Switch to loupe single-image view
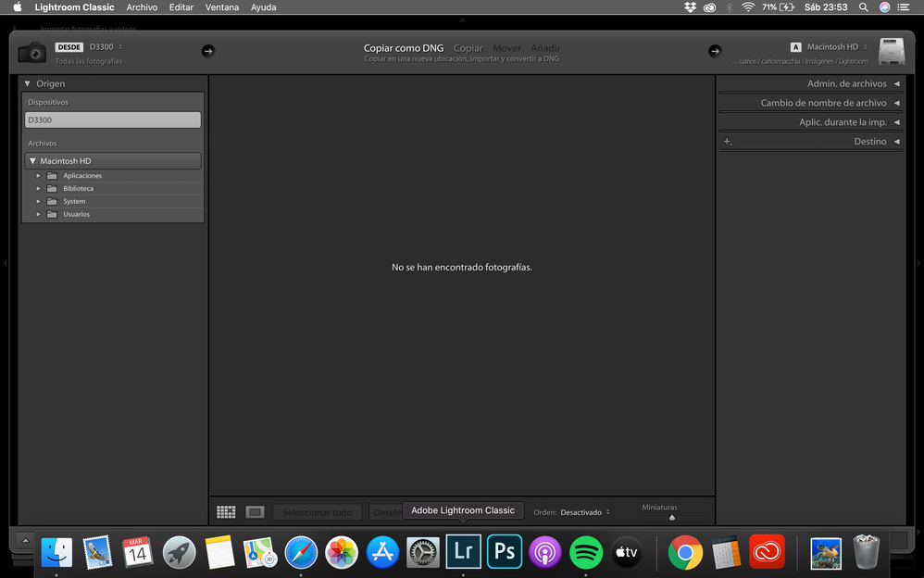This screenshot has height=578, width=924. point(256,512)
